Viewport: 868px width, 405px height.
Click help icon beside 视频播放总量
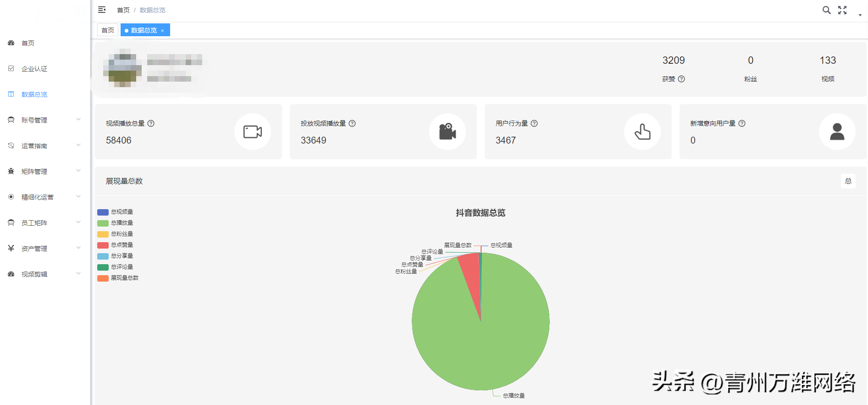point(151,123)
